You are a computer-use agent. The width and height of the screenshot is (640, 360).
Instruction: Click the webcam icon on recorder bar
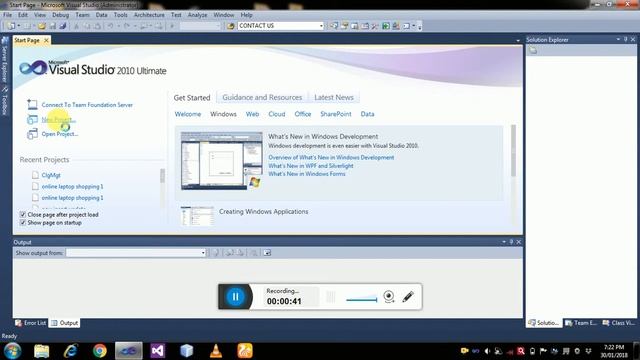coord(389,296)
